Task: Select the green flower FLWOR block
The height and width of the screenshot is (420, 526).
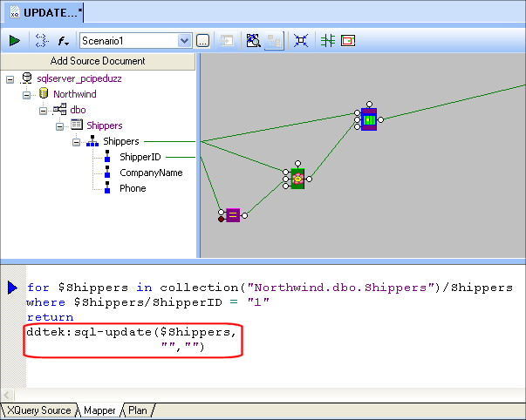Action: point(297,179)
